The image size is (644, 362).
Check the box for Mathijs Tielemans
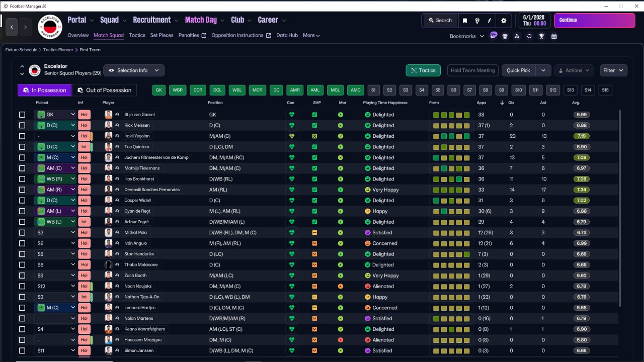pyautogui.click(x=22, y=168)
